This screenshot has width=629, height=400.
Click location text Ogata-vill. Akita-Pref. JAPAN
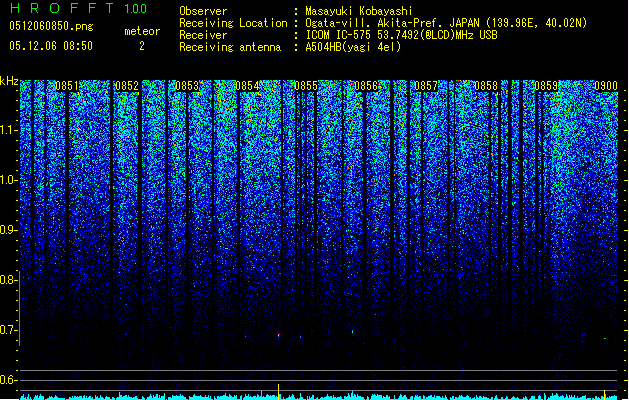coord(392,23)
